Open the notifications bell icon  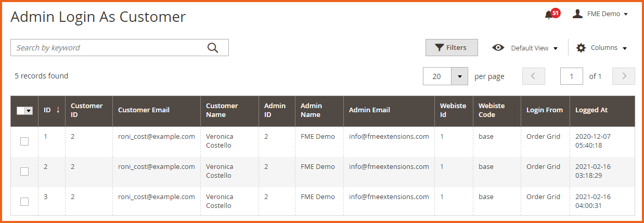(549, 15)
